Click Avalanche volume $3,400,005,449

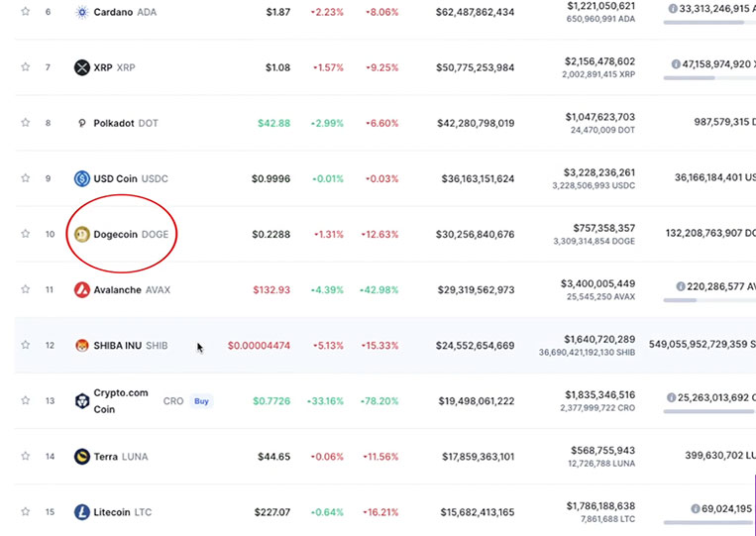click(597, 283)
